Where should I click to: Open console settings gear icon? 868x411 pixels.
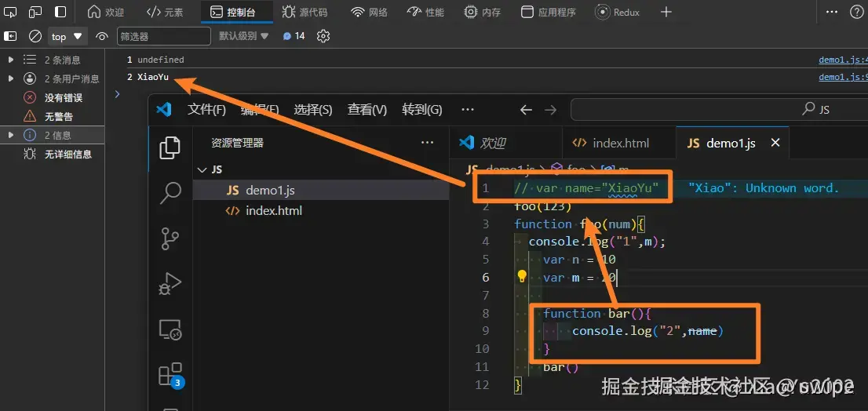pos(323,36)
